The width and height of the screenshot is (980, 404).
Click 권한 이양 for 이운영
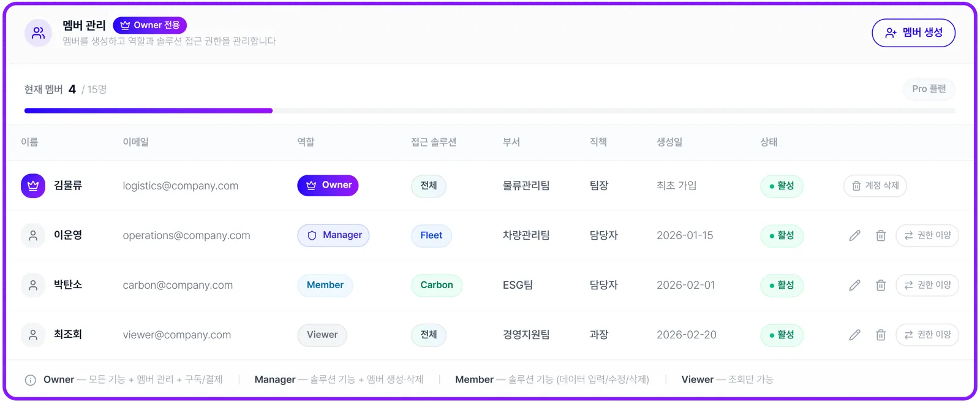click(x=927, y=235)
